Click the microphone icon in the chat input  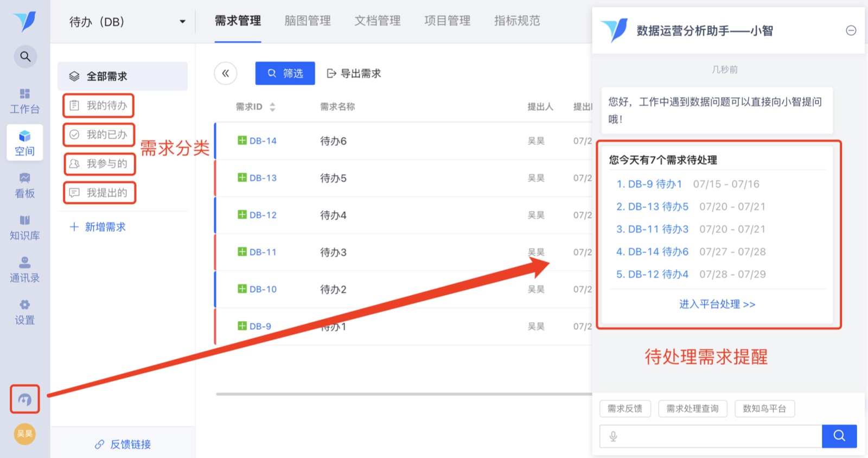point(613,436)
